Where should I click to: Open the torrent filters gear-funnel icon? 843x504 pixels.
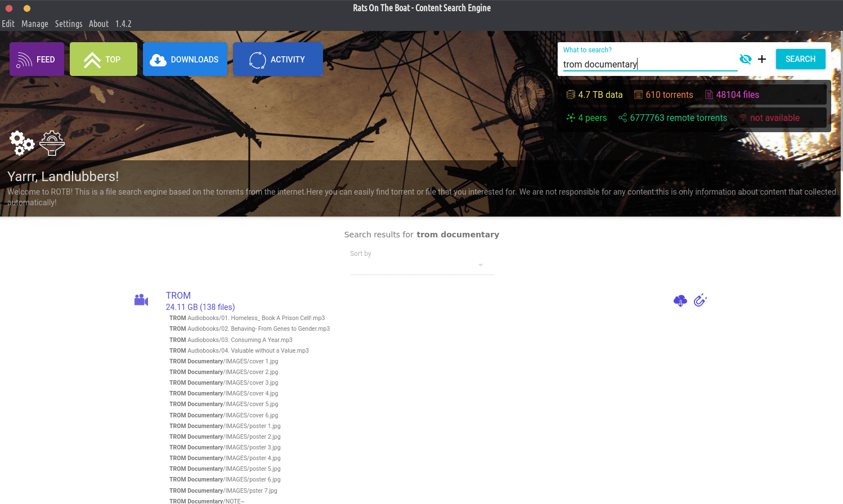pyautogui.click(x=52, y=143)
